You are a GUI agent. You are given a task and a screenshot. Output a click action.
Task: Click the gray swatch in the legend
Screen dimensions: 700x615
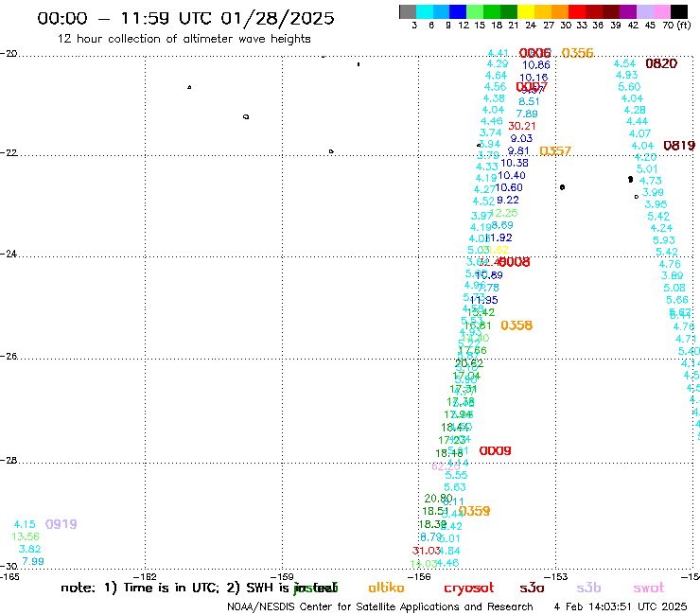[x=408, y=11]
